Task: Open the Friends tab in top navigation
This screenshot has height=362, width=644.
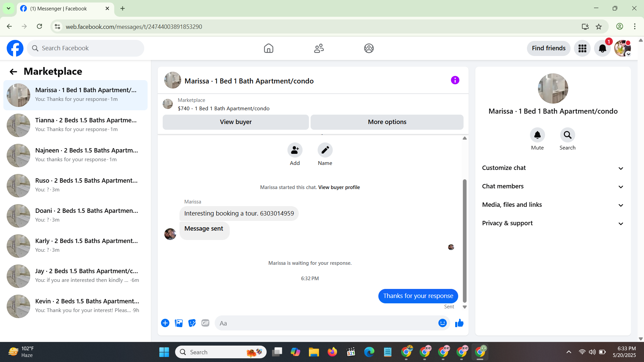Action: click(319, 48)
